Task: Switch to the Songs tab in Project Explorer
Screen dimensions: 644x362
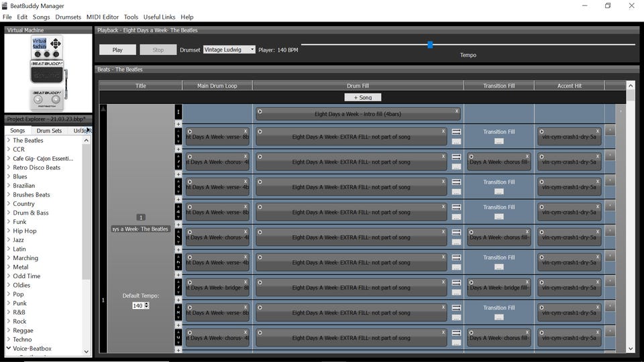Action: point(17,131)
